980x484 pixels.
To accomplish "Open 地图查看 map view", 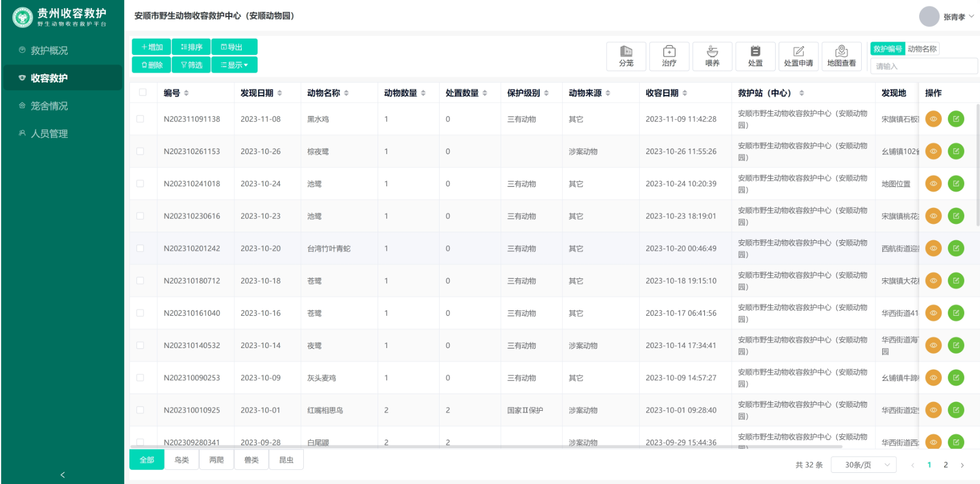I will [841, 56].
